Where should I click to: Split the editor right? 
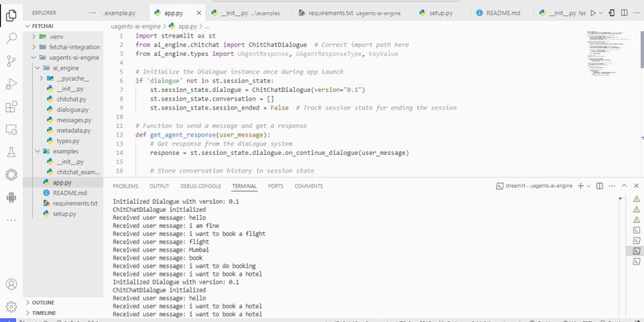(x=624, y=13)
